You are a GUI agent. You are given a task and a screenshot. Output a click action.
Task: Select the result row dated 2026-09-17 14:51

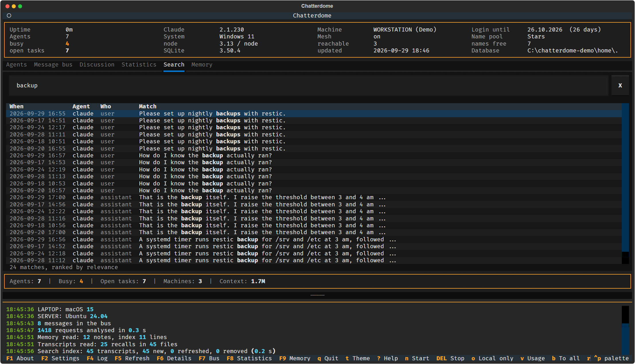tap(314, 121)
